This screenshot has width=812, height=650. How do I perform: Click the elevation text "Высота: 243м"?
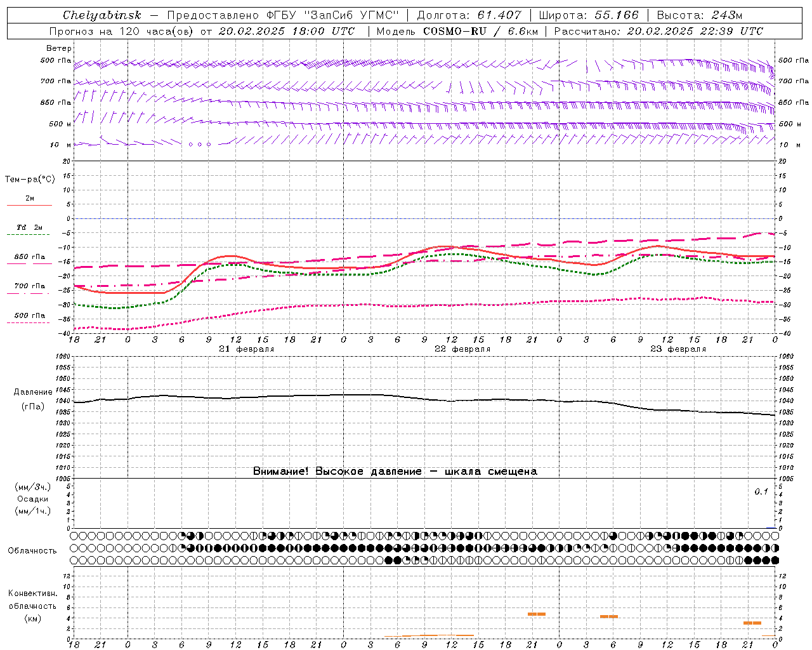[x=700, y=15]
